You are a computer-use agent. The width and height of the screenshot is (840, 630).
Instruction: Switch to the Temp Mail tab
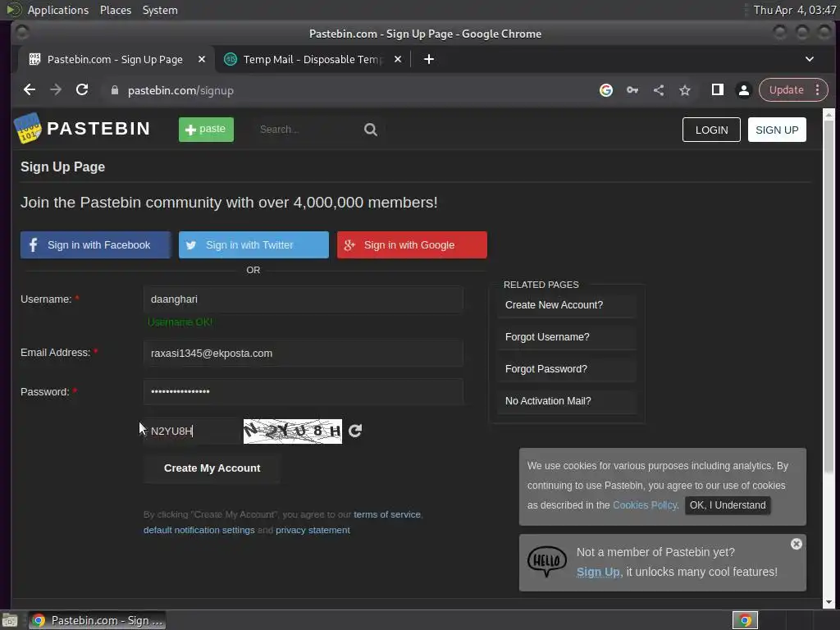313,59
